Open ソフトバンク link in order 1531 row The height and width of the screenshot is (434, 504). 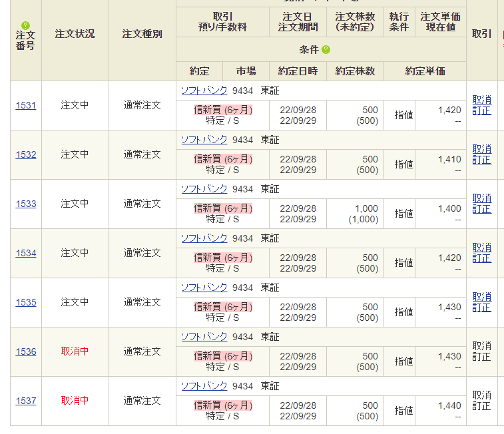[204, 91]
